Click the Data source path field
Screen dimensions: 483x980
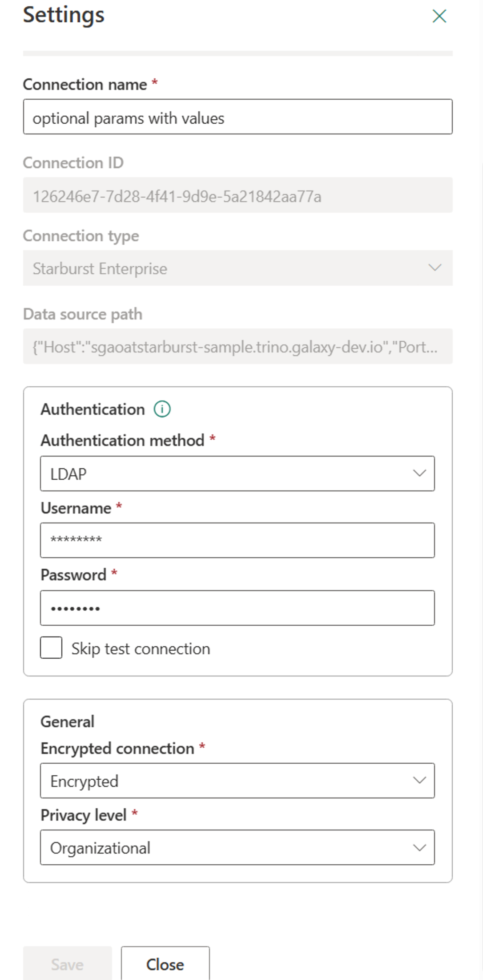tap(237, 346)
